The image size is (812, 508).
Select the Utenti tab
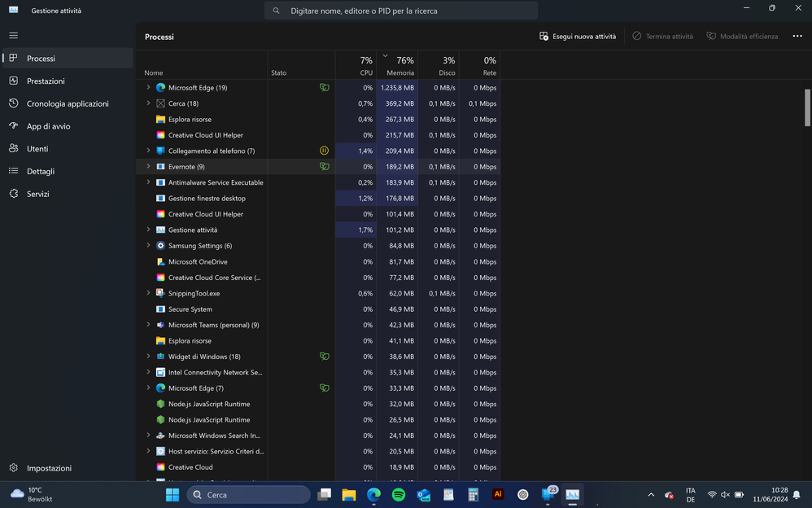(x=68, y=149)
